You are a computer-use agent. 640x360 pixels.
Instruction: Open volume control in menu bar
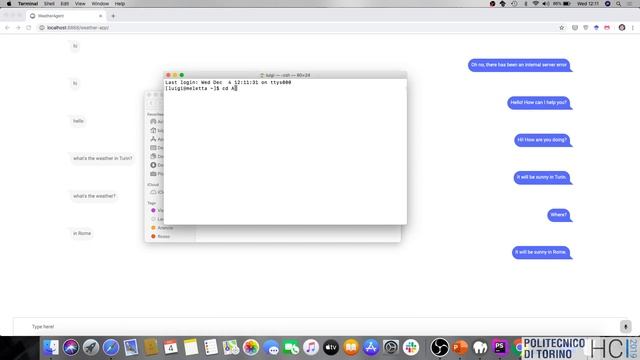click(546, 4)
